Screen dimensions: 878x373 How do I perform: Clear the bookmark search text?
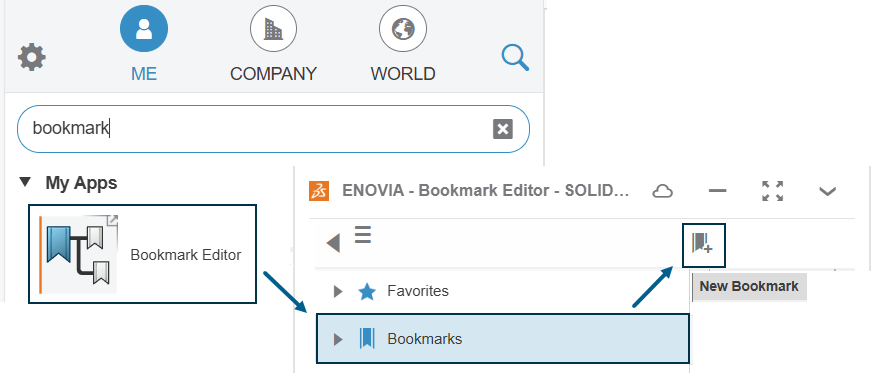[503, 129]
